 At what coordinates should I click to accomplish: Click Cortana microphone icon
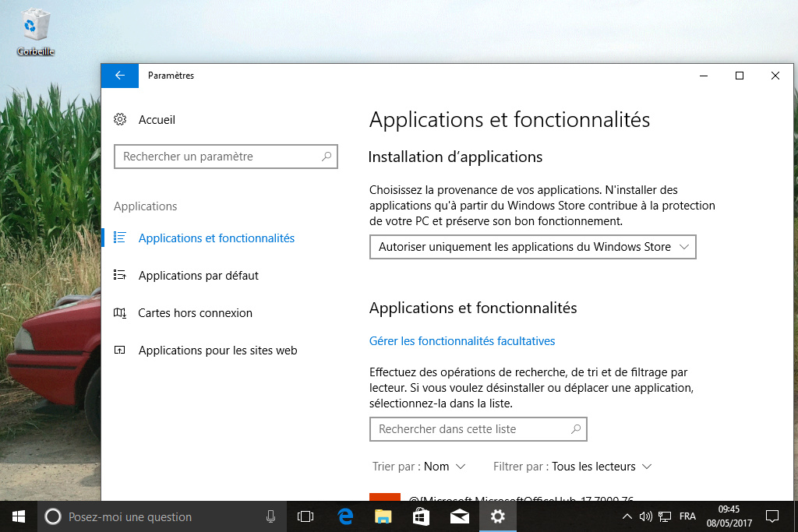tap(270, 516)
